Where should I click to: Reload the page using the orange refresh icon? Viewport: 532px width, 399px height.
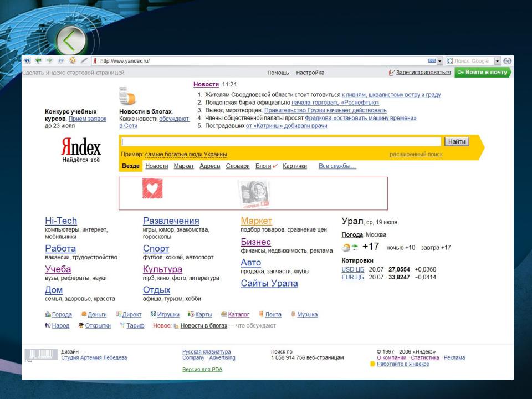73,60
